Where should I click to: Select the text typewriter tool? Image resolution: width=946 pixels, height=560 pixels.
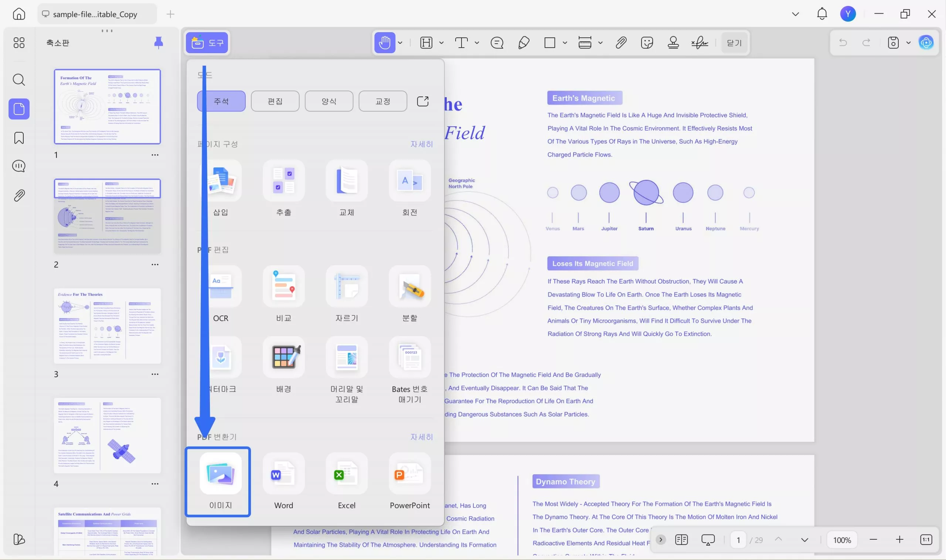[x=461, y=42]
